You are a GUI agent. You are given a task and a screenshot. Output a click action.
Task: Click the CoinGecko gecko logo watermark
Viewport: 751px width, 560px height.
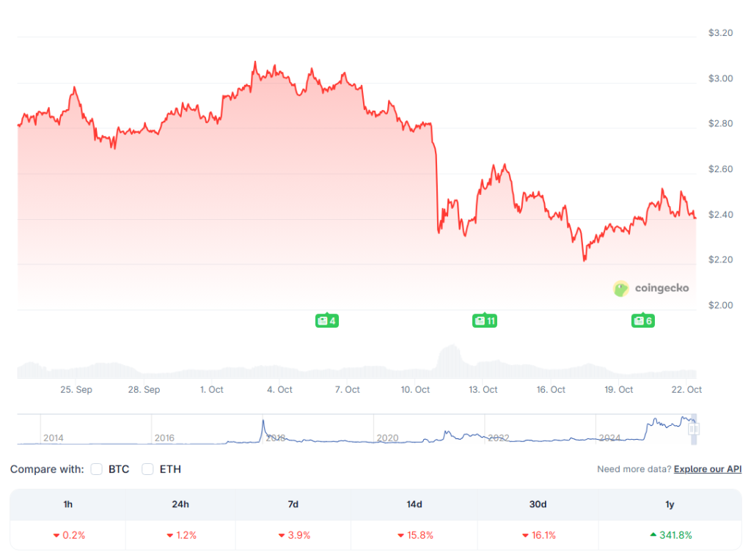click(x=621, y=289)
